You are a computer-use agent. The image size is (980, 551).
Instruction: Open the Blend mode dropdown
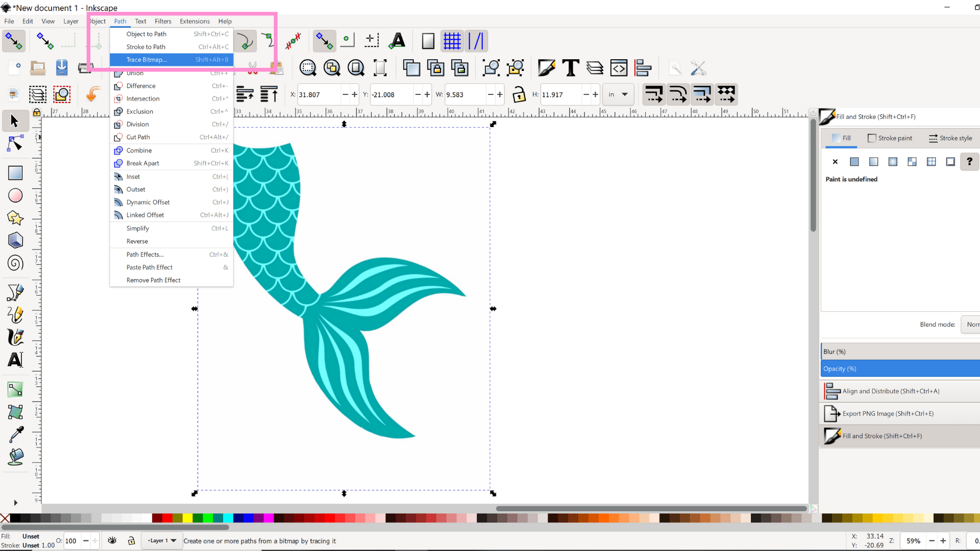coord(972,324)
